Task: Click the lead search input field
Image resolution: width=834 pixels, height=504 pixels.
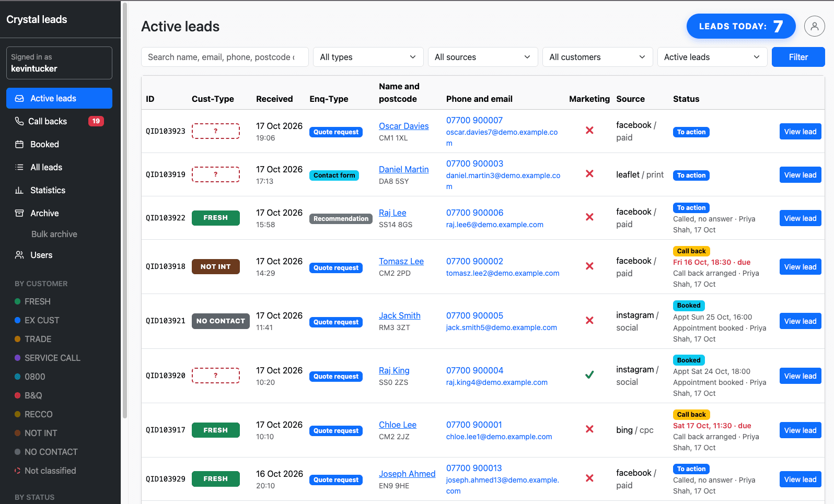Action: [225, 57]
